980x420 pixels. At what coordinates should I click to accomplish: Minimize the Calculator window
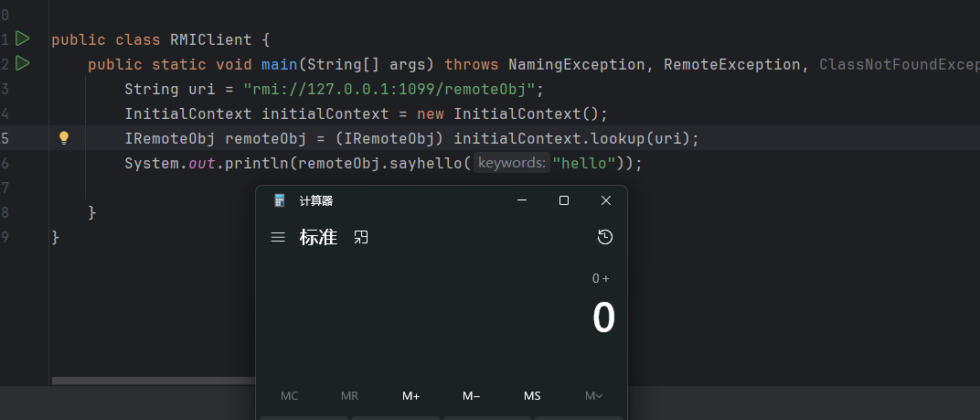coord(522,200)
